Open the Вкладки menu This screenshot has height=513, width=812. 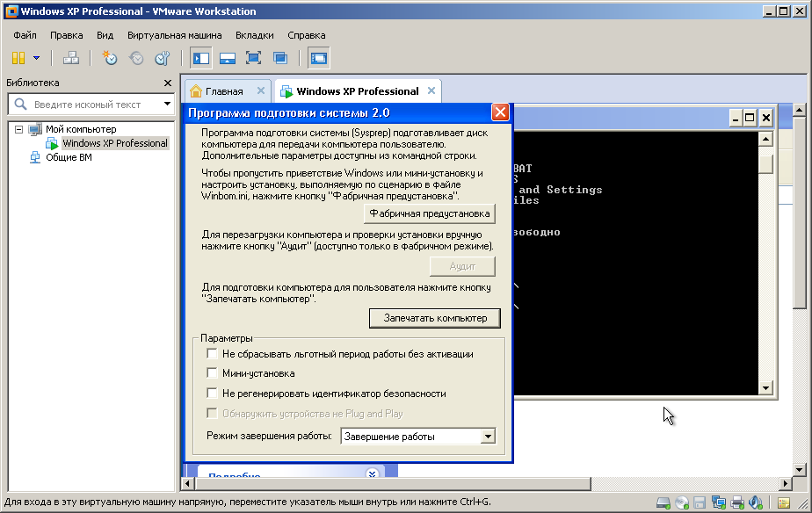tap(254, 35)
